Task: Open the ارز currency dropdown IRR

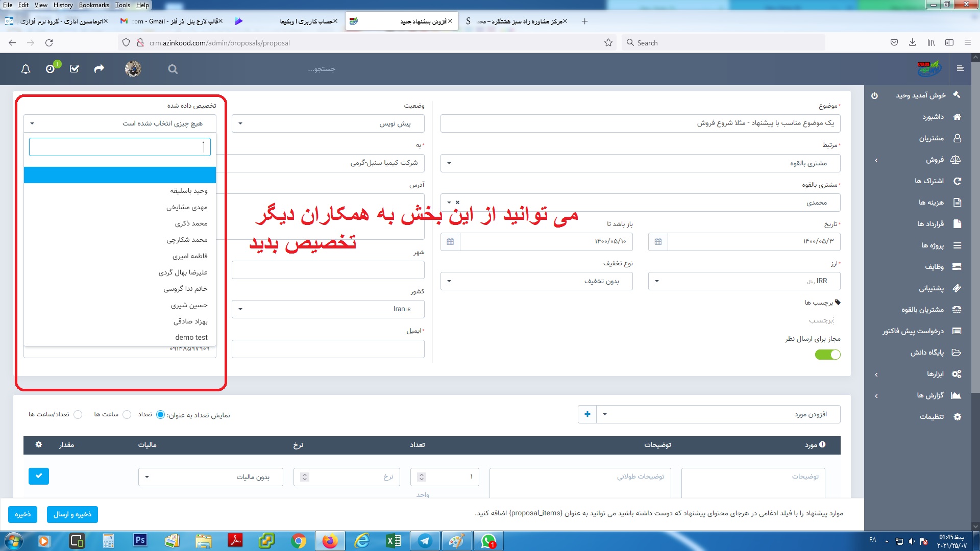Action: tap(744, 281)
